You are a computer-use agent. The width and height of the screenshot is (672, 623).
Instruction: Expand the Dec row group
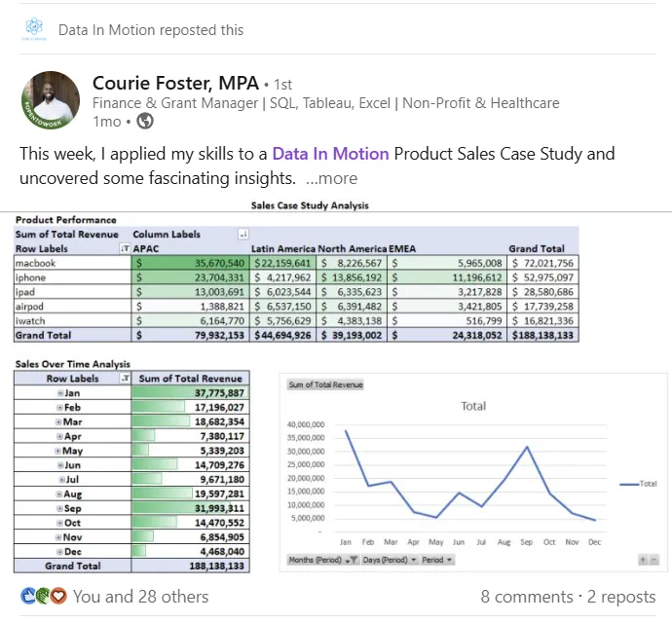pyautogui.click(x=60, y=552)
